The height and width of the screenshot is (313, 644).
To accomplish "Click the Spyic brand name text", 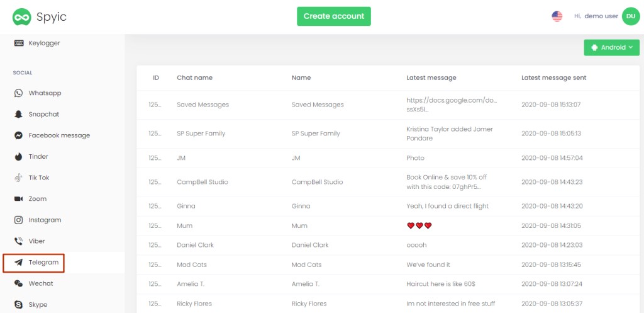I will [x=52, y=17].
